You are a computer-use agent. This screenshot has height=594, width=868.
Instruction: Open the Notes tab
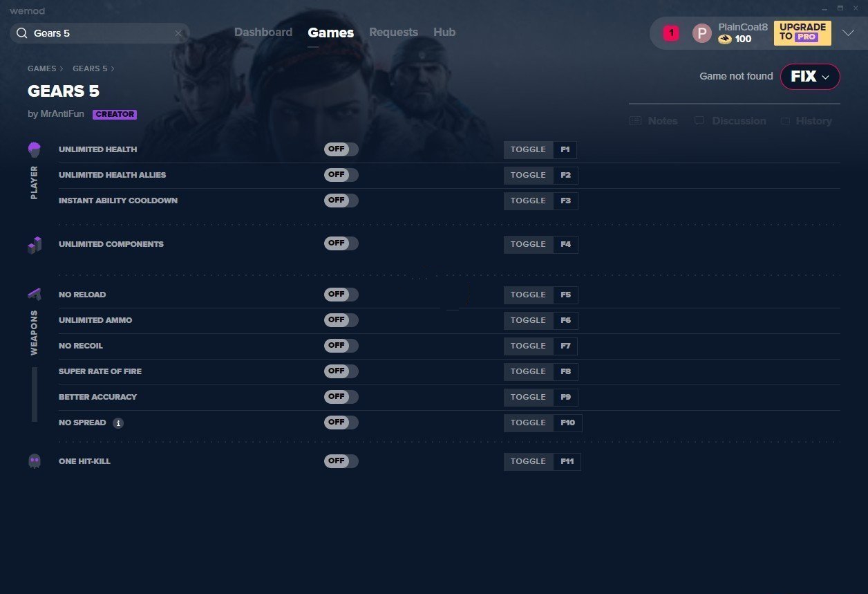point(654,121)
